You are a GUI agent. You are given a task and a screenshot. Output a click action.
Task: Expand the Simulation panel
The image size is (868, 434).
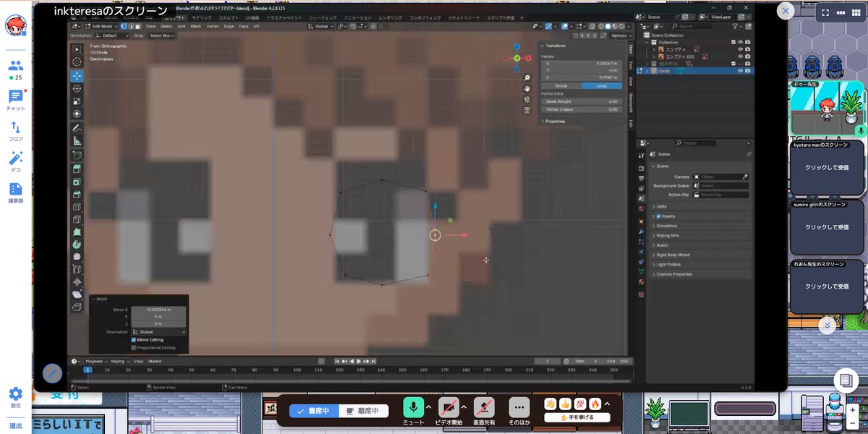pyautogui.click(x=667, y=226)
